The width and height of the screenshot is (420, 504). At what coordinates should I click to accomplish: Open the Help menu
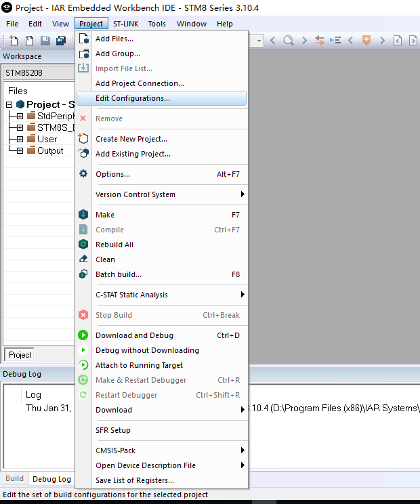point(225,24)
